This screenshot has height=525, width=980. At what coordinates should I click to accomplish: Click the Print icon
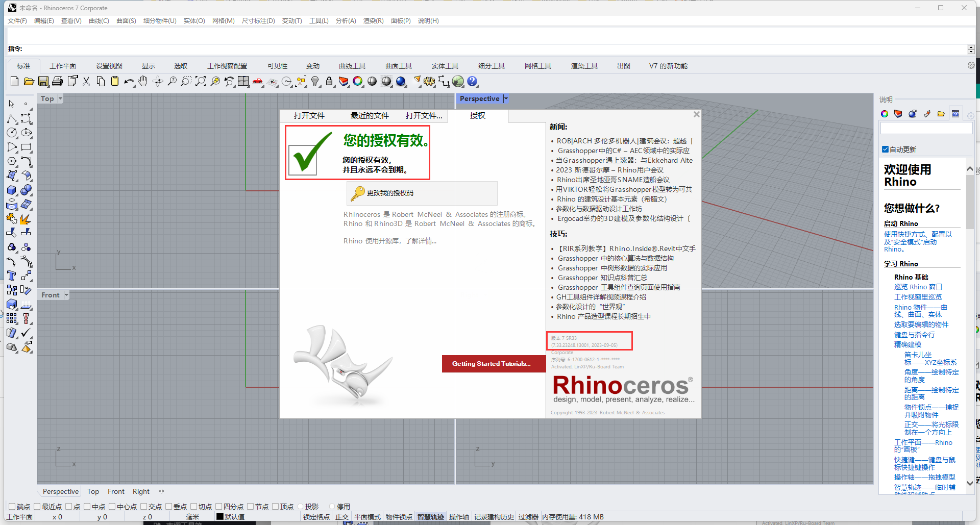tap(58, 82)
